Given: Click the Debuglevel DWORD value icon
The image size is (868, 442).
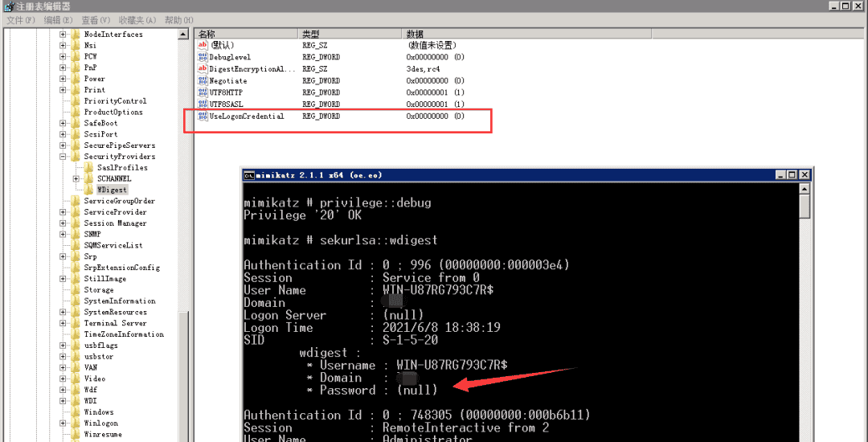Looking at the screenshot, I should [x=203, y=58].
